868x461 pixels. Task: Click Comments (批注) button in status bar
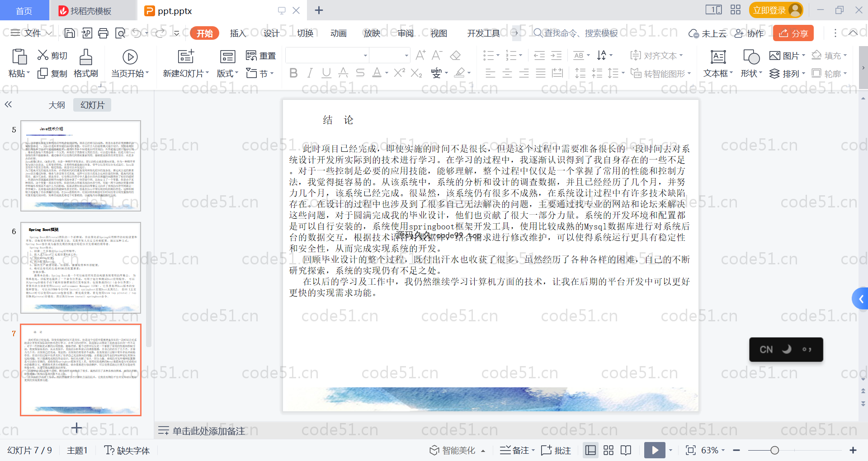556,450
